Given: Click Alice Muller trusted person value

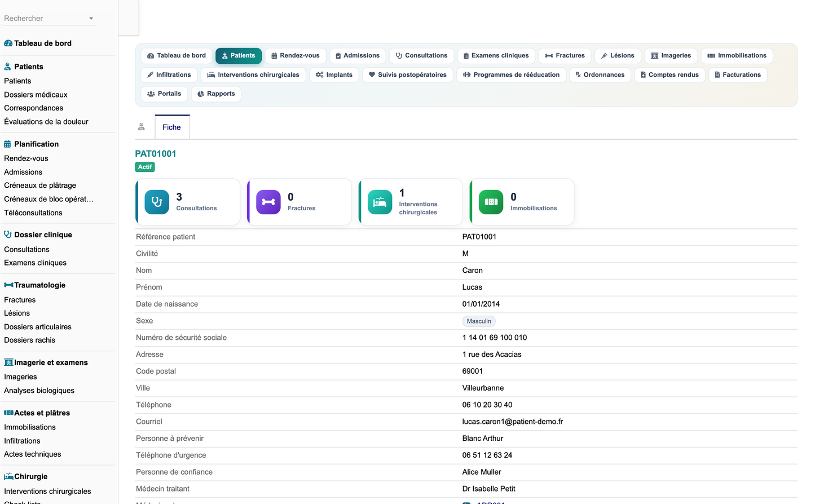Looking at the screenshot, I should pos(482,472).
